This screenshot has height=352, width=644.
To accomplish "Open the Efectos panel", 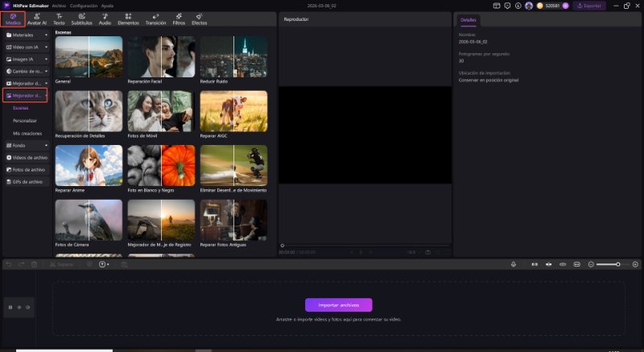I will (199, 19).
